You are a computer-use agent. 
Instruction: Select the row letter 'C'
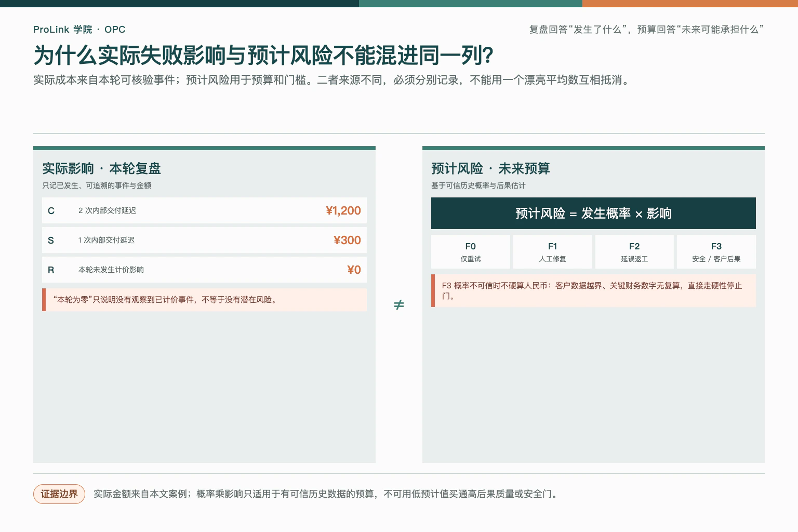(x=51, y=211)
